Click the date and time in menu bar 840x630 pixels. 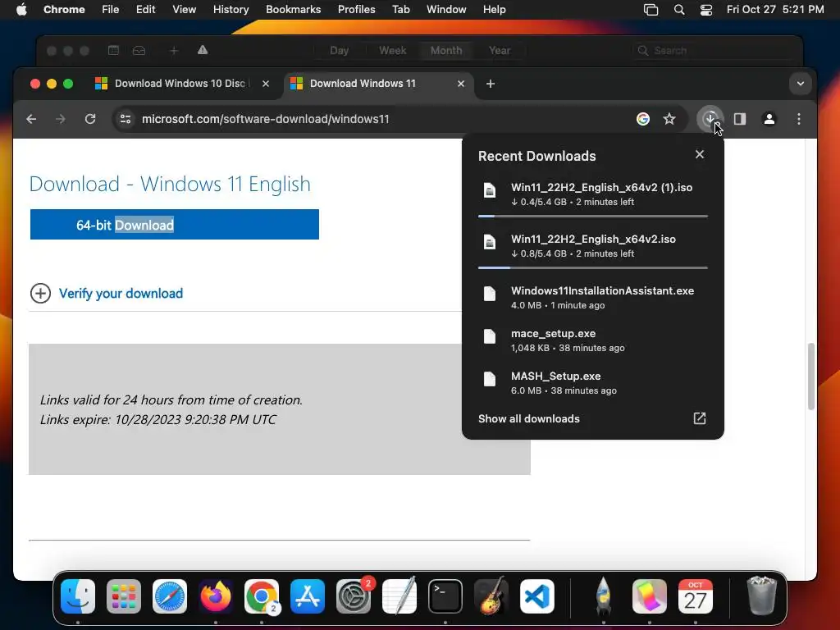[x=775, y=9]
